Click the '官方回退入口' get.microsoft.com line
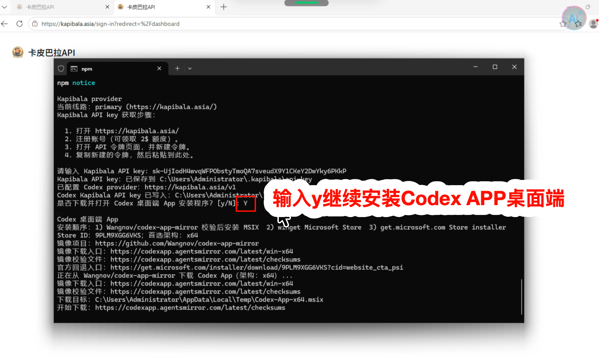 [x=230, y=268]
